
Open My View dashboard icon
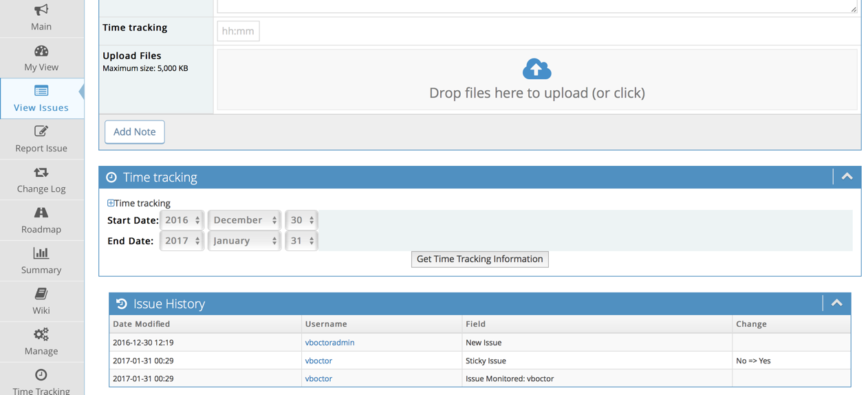[41, 51]
